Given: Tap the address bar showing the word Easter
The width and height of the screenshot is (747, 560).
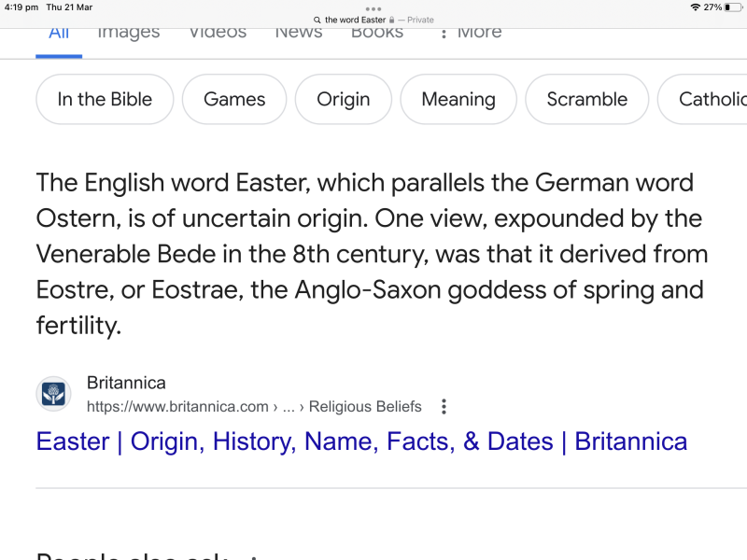Looking at the screenshot, I should 373,20.
